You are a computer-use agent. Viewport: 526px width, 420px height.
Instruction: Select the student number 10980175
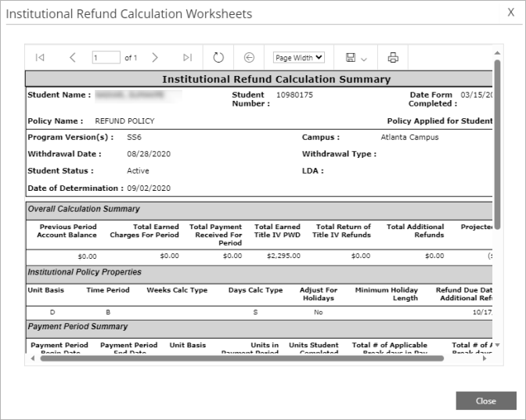(294, 95)
